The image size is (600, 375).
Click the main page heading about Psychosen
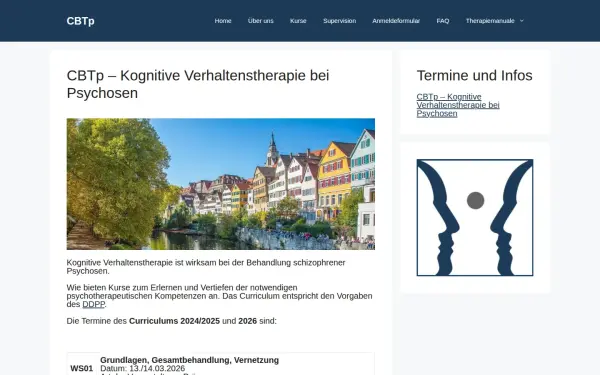198,84
